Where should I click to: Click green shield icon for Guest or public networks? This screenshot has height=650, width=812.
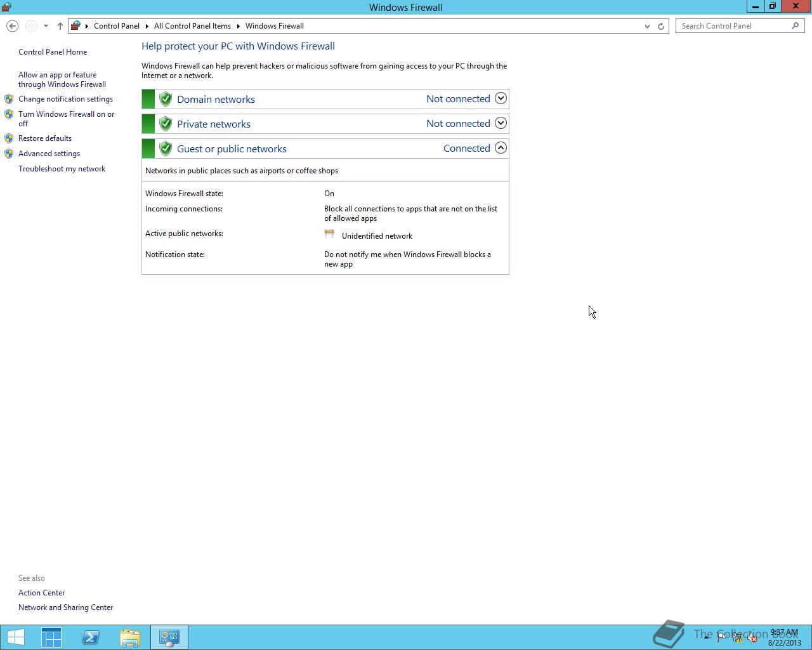(x=166, y=149)
